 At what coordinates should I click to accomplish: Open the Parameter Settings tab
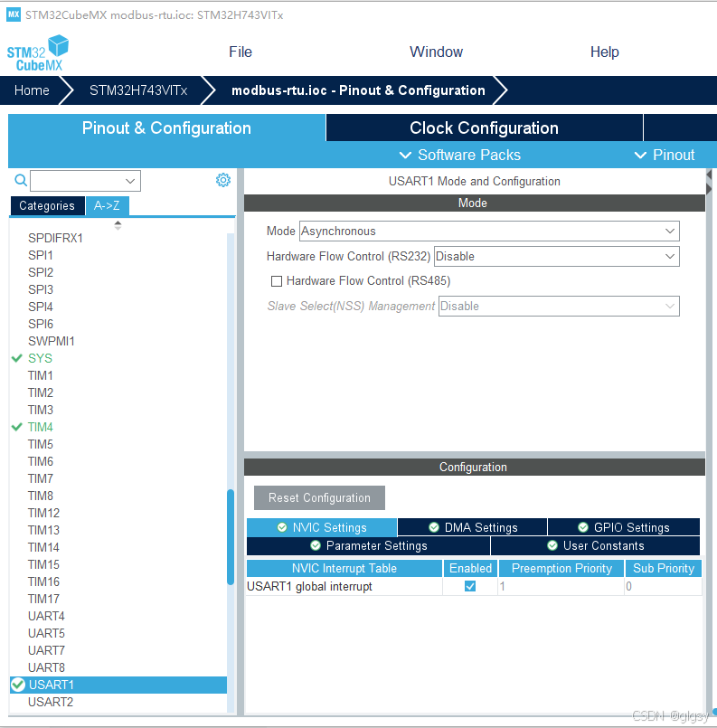pos(369,545)
